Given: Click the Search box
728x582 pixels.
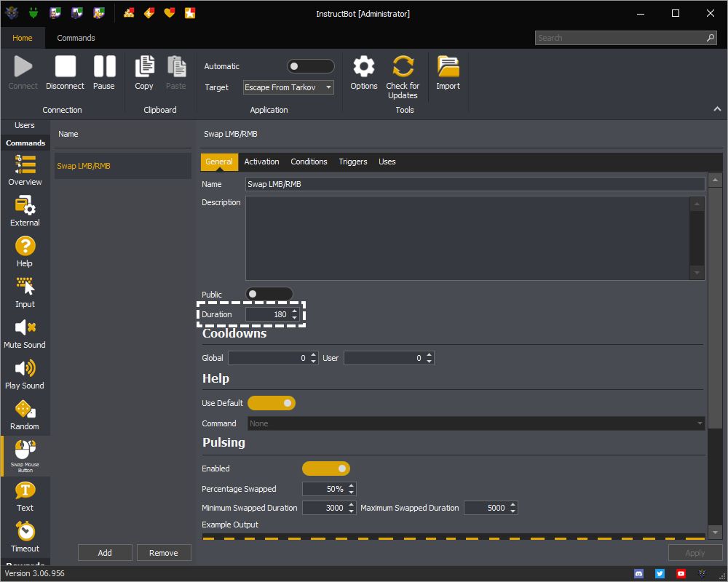Looking at the screenshot, I should click(625, 38).
